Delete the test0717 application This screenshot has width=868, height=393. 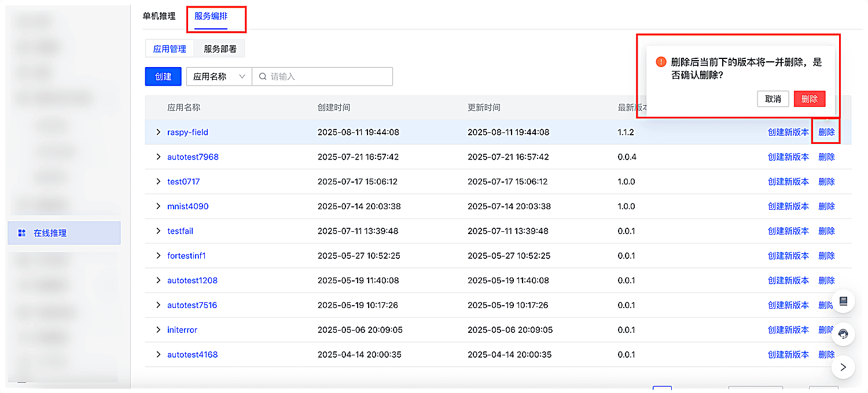point(826,181)
